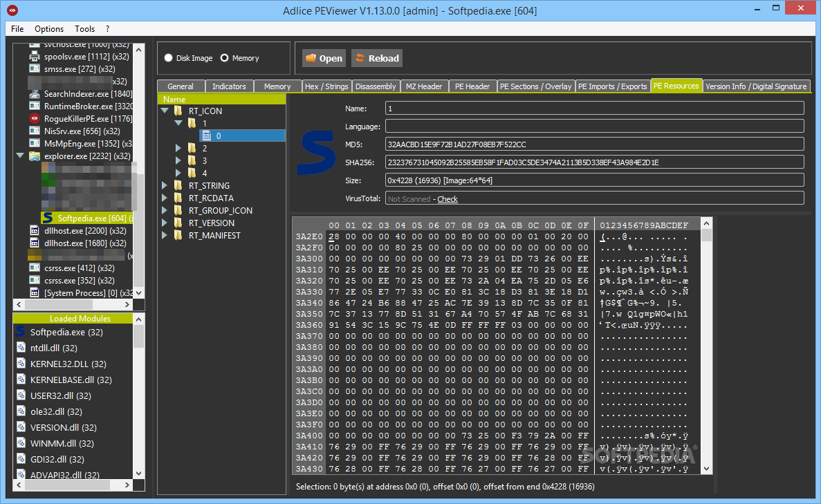Screen dimensions: 821x504
Task: Select the Disk Image radio button
Action: (x=169, y=58)
